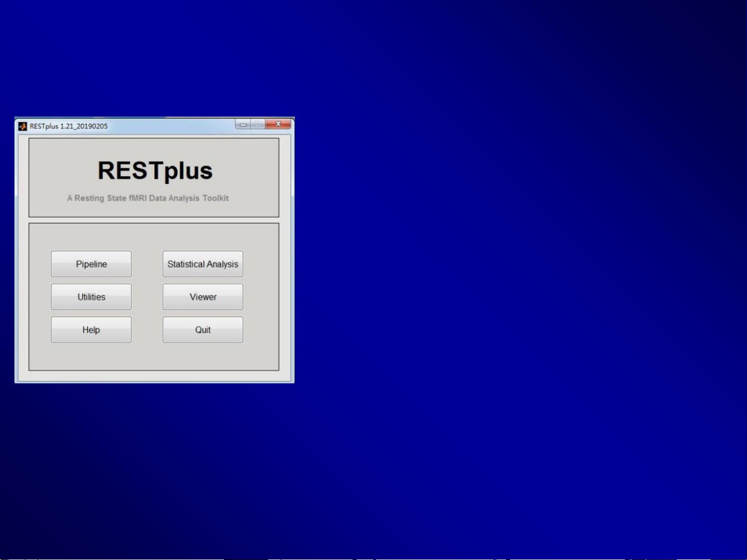Open the Utilities panel
The image size is (747, 560).
coord(91,296)
